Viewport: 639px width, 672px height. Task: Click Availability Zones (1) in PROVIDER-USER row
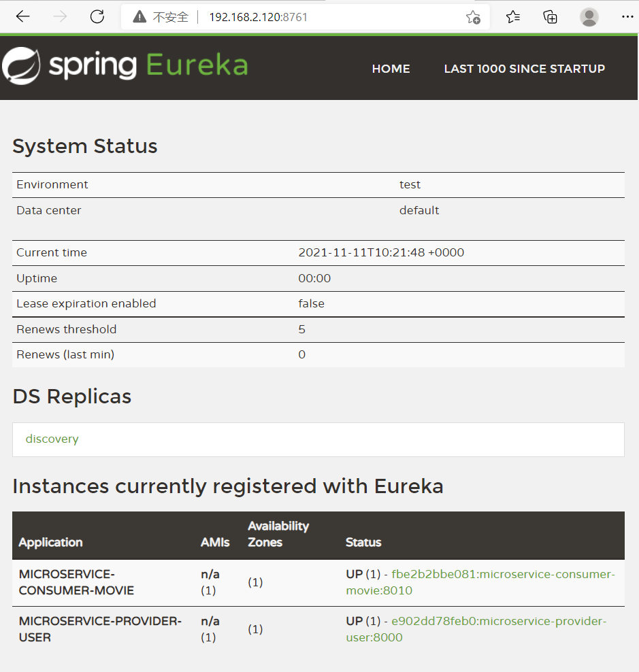tap(255, 629)
